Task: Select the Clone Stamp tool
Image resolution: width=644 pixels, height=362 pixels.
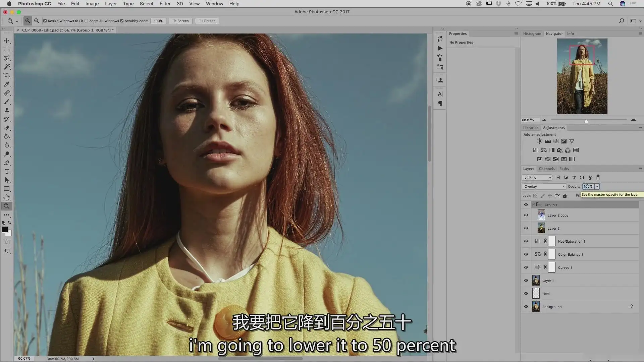Action: click(7, 110)
